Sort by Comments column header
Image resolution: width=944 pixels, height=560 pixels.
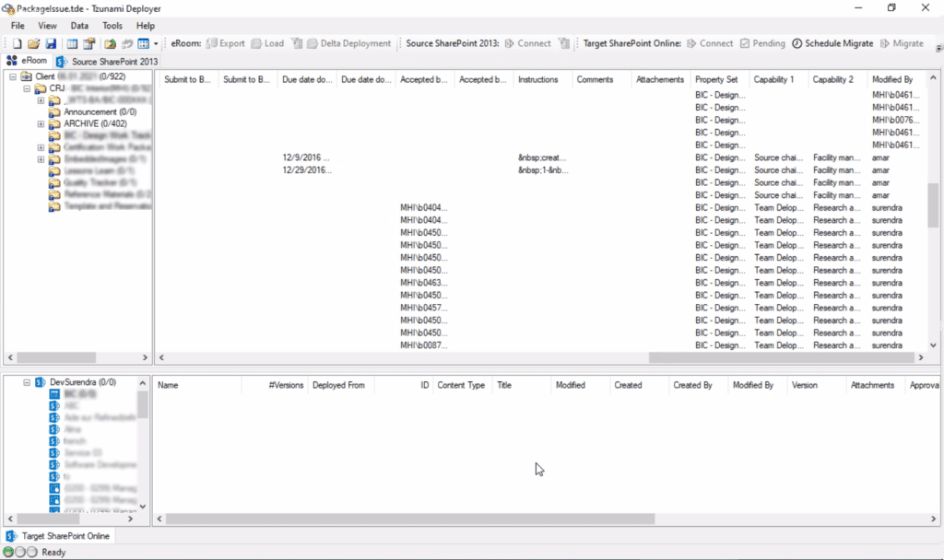(601, 79)
